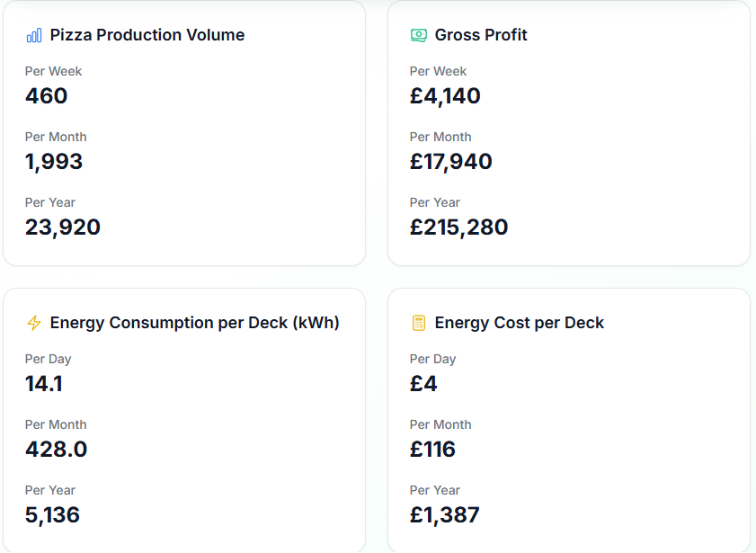Select the Gross Profit heading

tap(481, 35)
